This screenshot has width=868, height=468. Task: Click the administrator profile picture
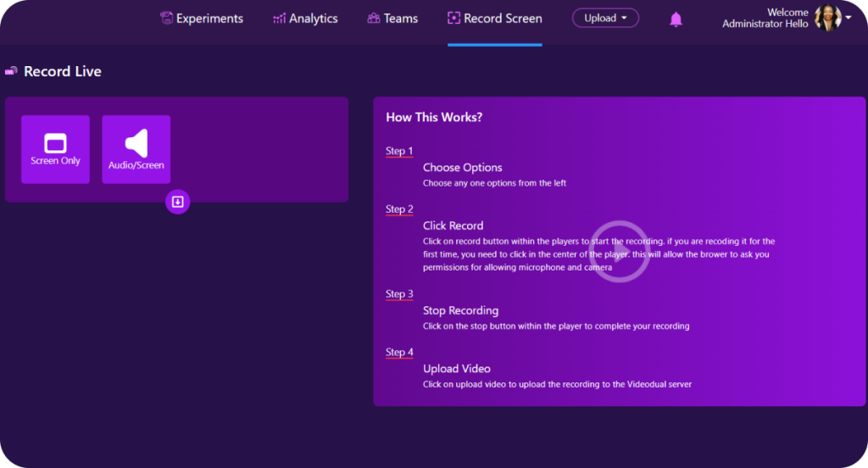(x=826, y=18)
